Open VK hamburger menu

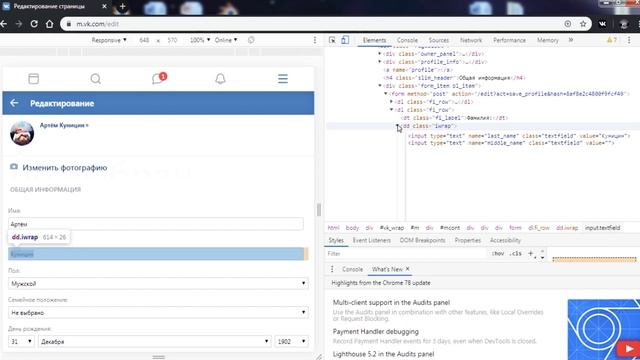coord(283,79)
